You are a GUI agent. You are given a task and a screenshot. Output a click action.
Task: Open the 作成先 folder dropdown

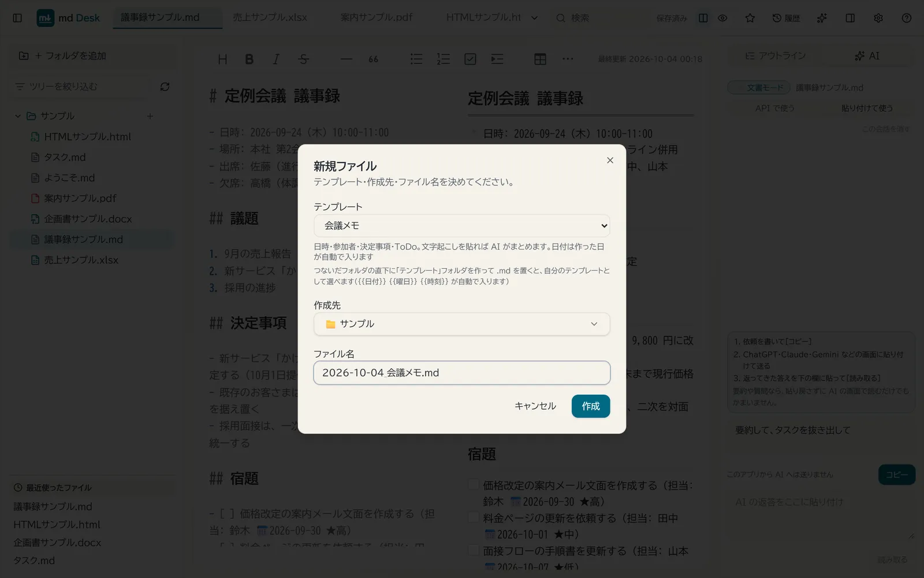(x=461, y=324)
